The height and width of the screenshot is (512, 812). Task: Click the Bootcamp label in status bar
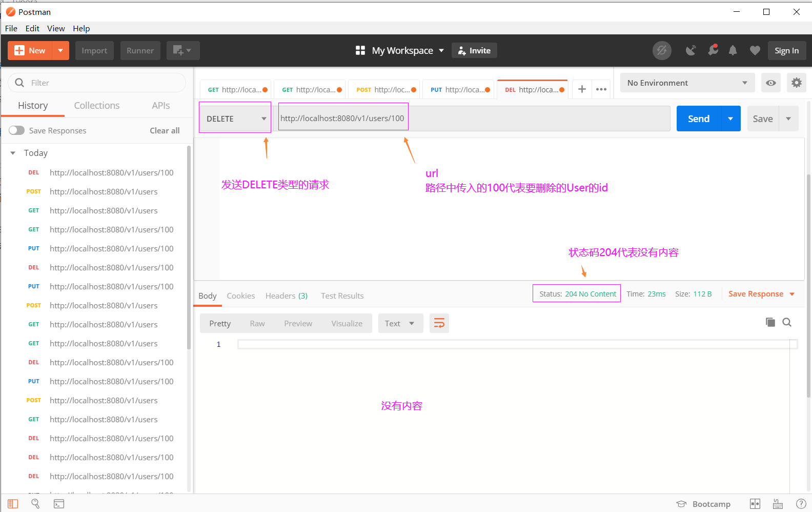tap(711, 504)
